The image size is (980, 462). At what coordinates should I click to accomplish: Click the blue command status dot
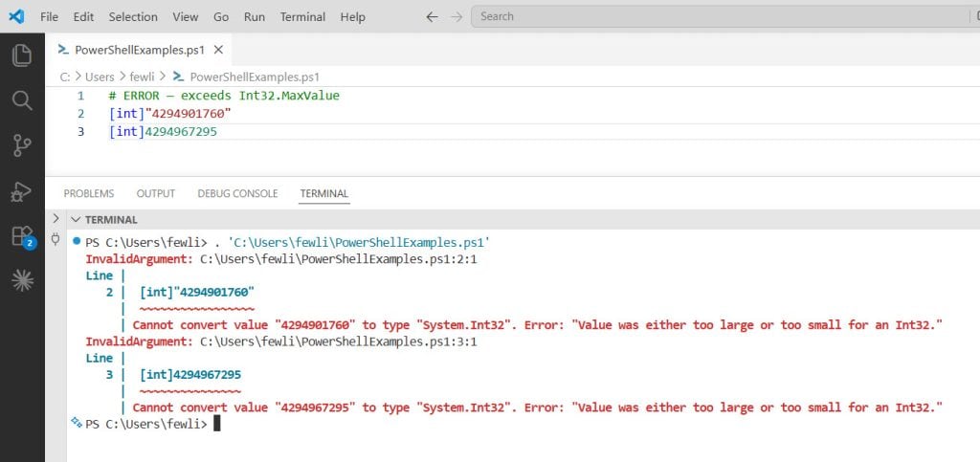(x=77, y=240)
